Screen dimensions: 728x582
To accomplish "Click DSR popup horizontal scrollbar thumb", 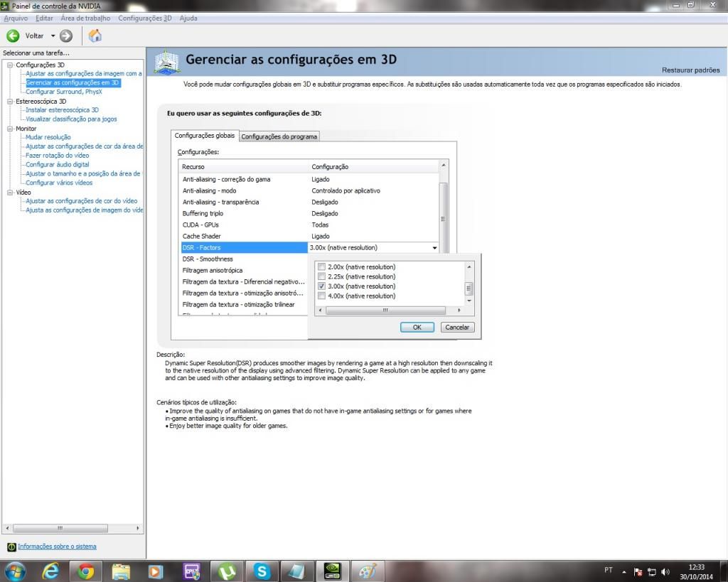I will coord(385,310).
